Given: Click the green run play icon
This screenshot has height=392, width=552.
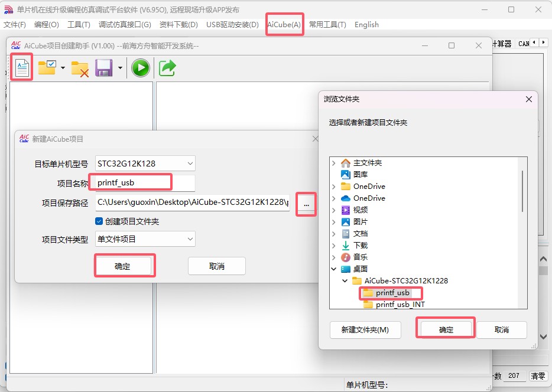Looking at the screenshot, I should 141,68.
